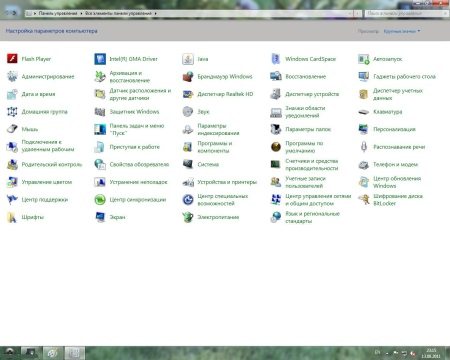Open Центр управления сетями icon

[x=276, y=199]
